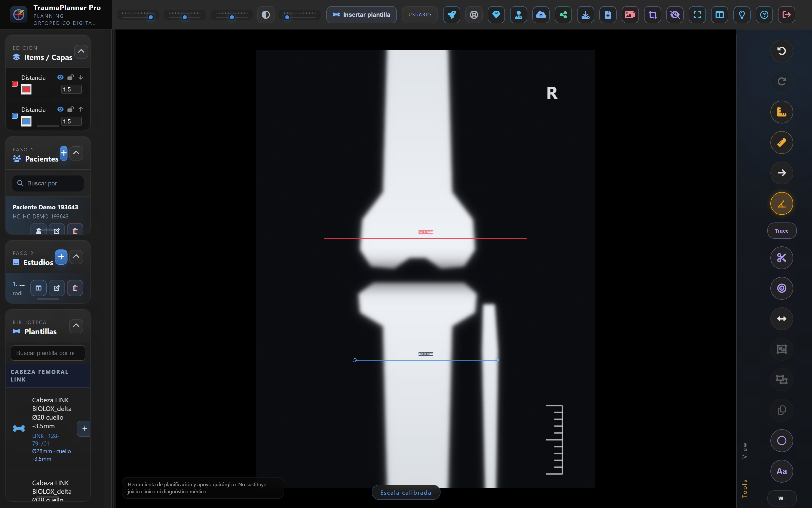Select the orange diagonal ruler distance tool
The image size is (812, 508).
click(x=782, y=142)
